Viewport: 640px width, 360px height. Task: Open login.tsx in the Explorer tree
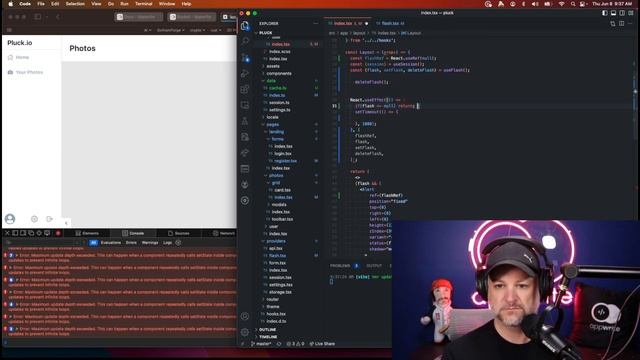pyautogui.click(x=282, y=153)
